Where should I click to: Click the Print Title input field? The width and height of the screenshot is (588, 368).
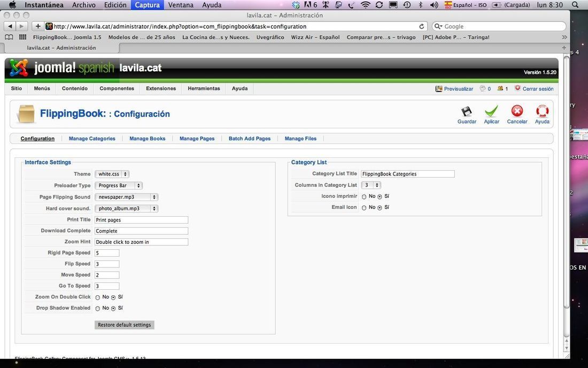pos(141,220)
